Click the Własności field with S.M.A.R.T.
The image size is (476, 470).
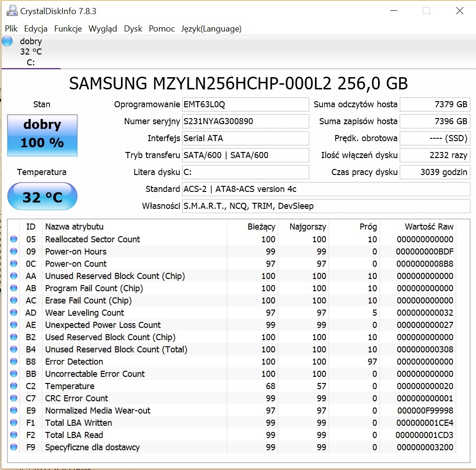click(x=326, y=206)
